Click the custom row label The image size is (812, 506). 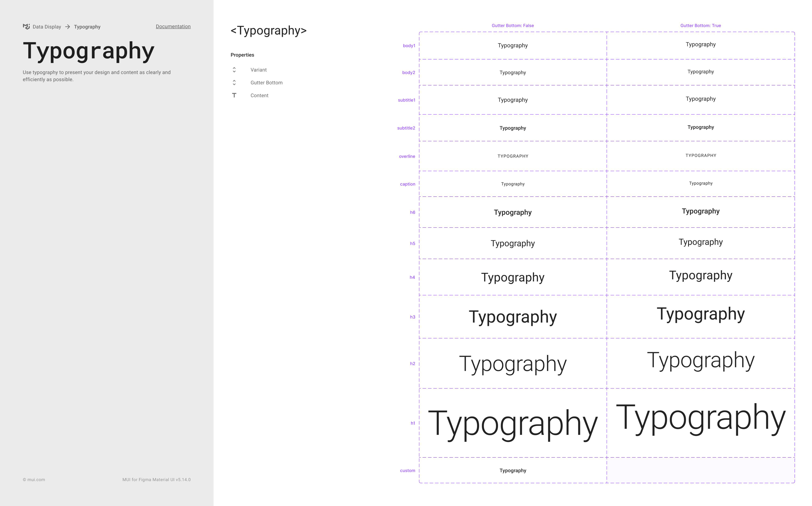coord(408,471)
